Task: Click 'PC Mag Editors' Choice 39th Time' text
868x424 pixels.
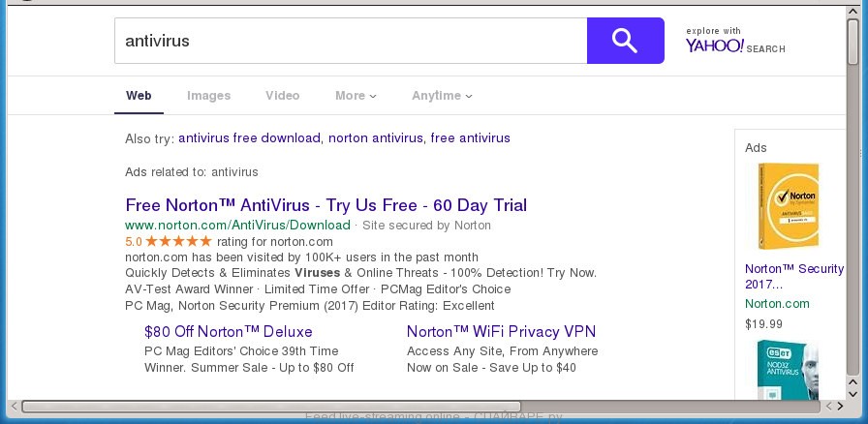Action: click(241, 351)
